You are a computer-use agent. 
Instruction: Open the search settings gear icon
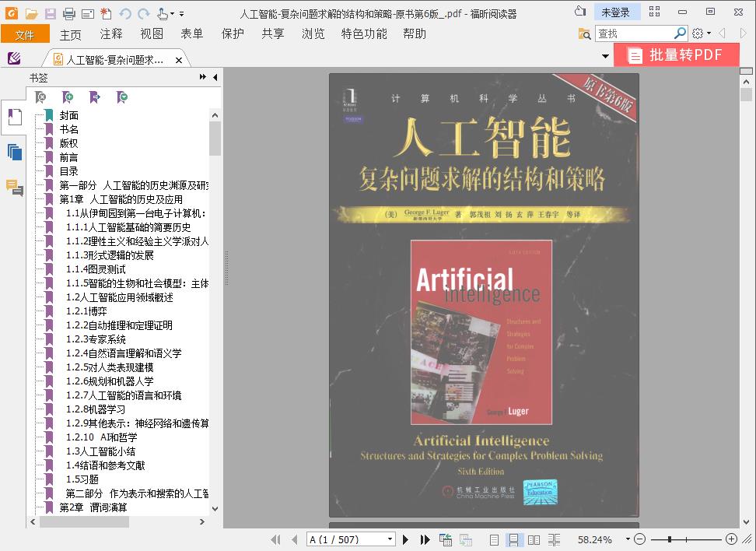click(697, 33)
